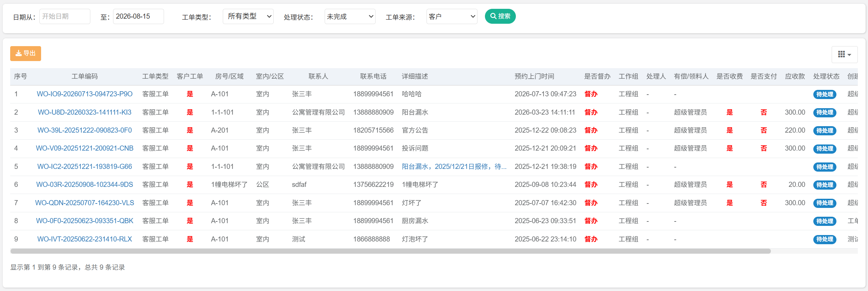Click the 待处理 badge in the 投诉问题 row
This screenshot has width=868, height=291.
click(825, 149)
